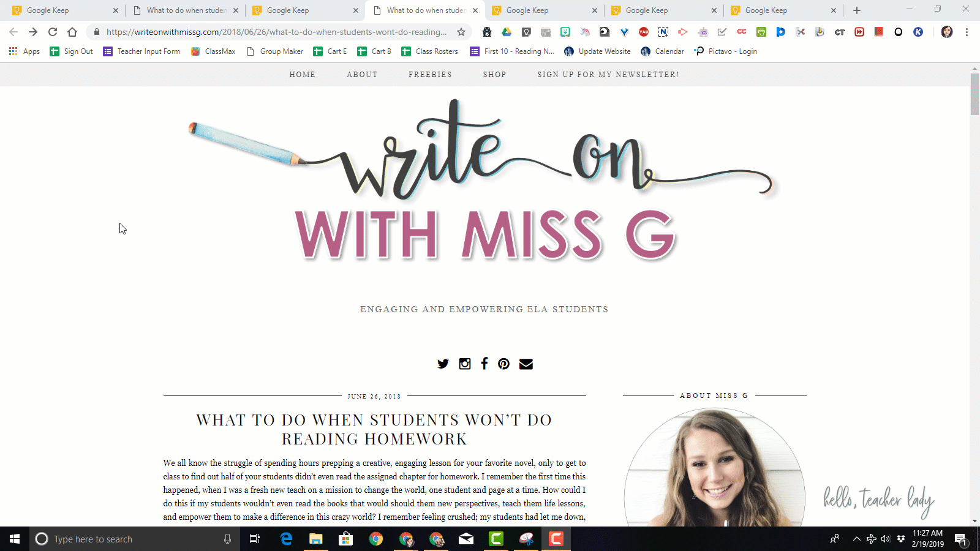This screenshot has height=551, width=980.
Task: Open the Cart E bookmark
Action: [330, 51]
